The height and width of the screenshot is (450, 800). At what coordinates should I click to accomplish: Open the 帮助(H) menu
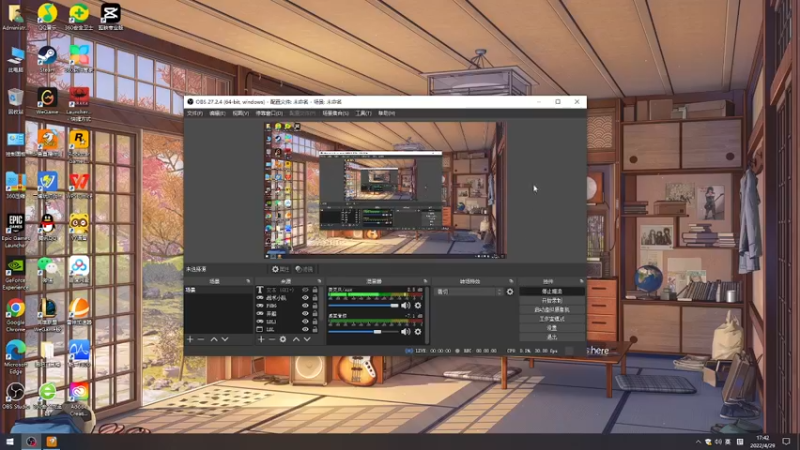[387, 113]
